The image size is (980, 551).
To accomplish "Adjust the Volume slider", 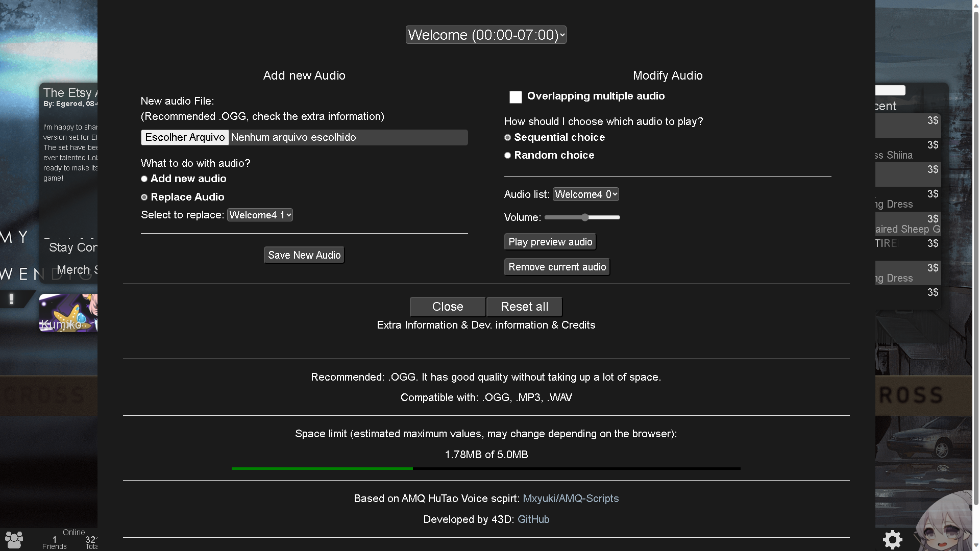I will pos(585,217).
